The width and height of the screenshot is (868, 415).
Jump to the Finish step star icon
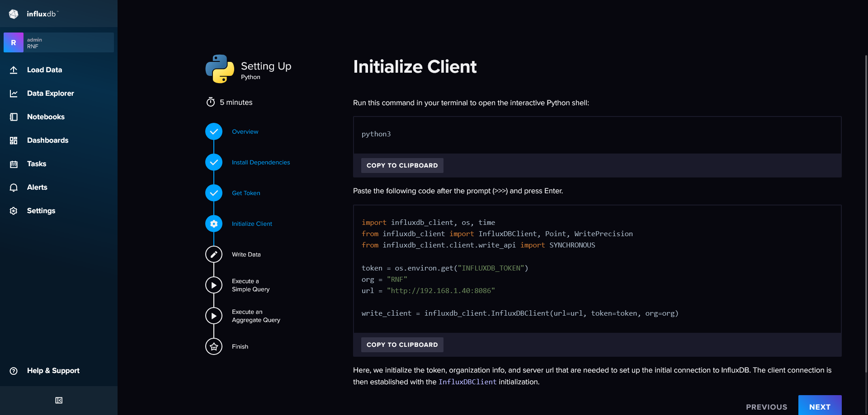coord(214,347)
